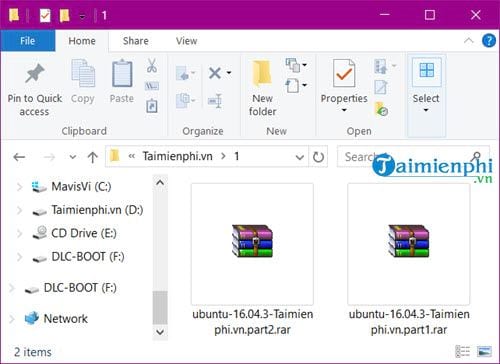This screenshot has height=364, width=500.
Task: Click the Select ribbon button
Action: (x=426, y=96)
